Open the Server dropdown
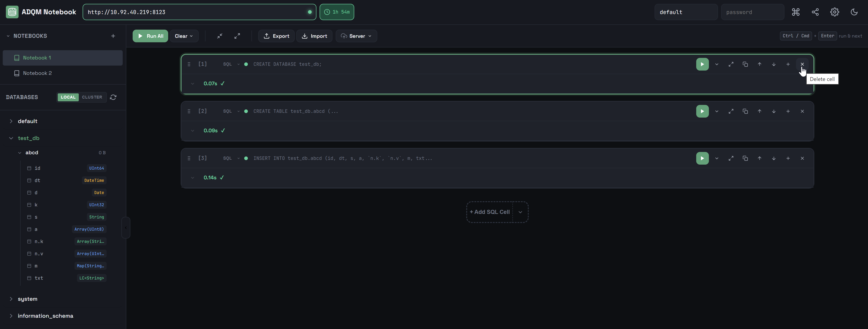Image resolution: width=868 pixels, height=329 pixels. click(356, 36)
